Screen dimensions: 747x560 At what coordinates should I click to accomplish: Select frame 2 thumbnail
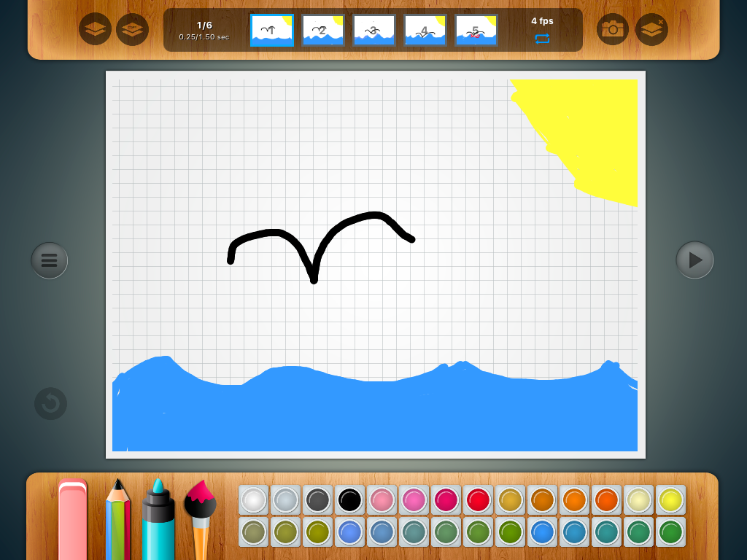tap(323, 30)
